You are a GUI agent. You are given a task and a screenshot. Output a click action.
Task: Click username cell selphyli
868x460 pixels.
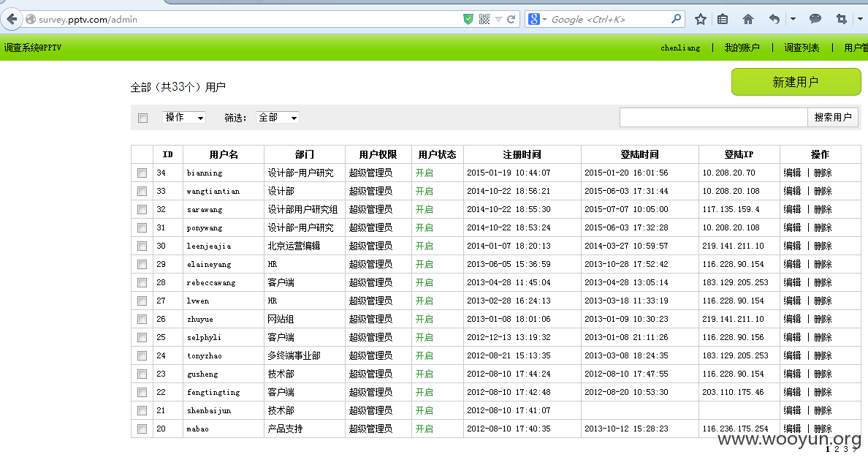(204, 338)
